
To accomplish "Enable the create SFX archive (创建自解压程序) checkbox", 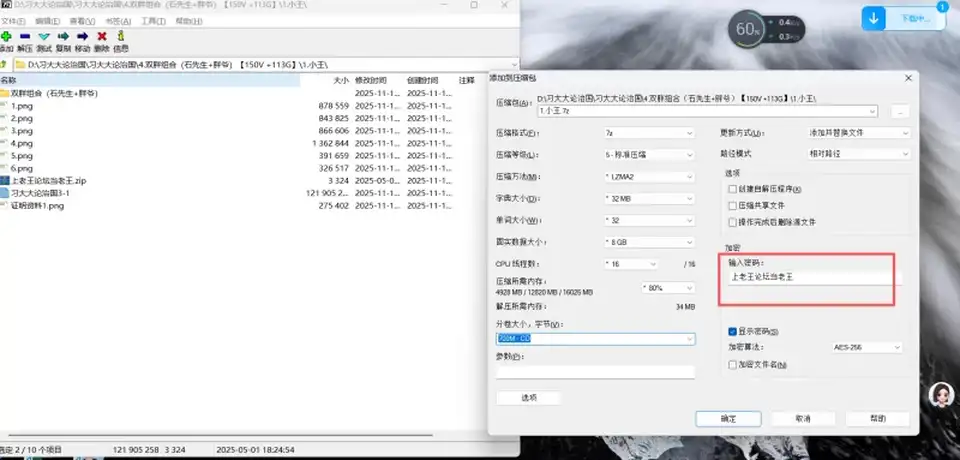I will click(732, 189).
